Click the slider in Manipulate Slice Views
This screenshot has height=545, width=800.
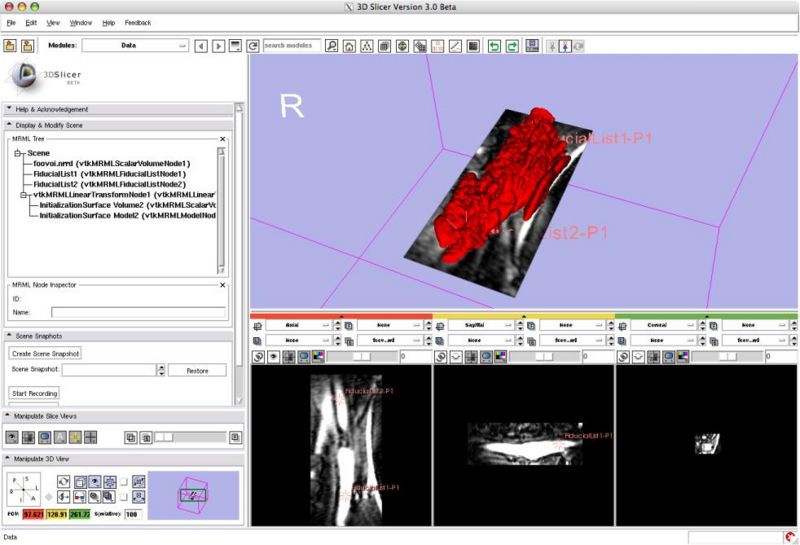[190, 437]
